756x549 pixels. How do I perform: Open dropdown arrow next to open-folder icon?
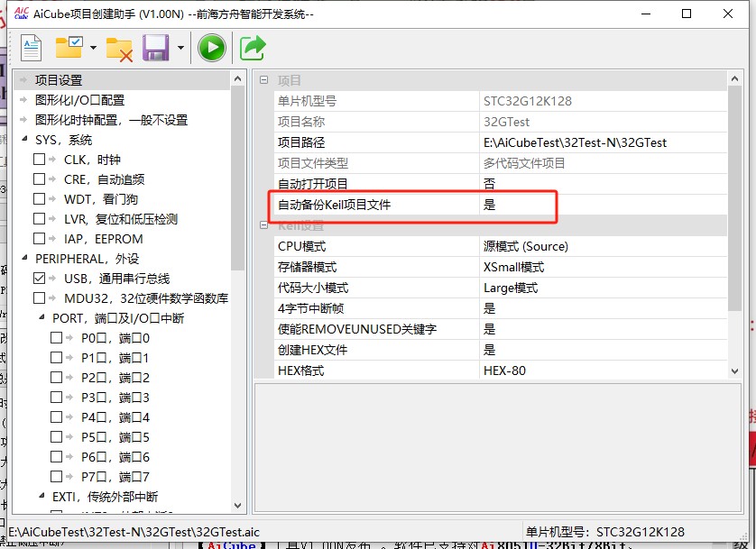click(94, 48)
